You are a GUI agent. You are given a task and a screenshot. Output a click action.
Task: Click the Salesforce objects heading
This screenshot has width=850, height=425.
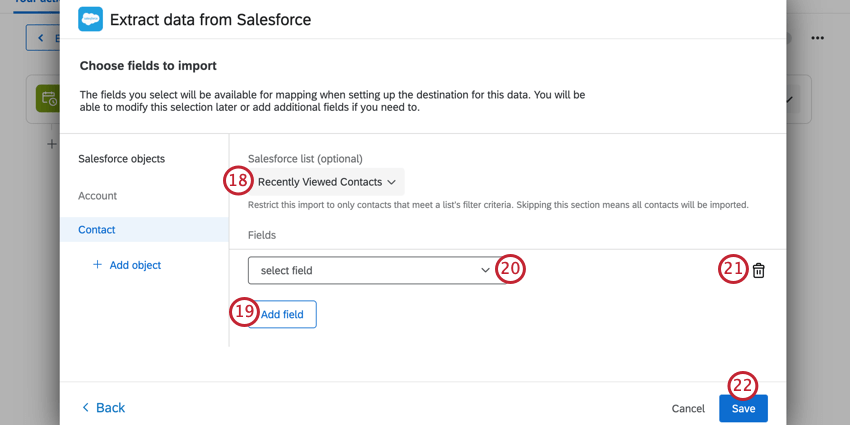pyautogui.click(x=122, y=159)
